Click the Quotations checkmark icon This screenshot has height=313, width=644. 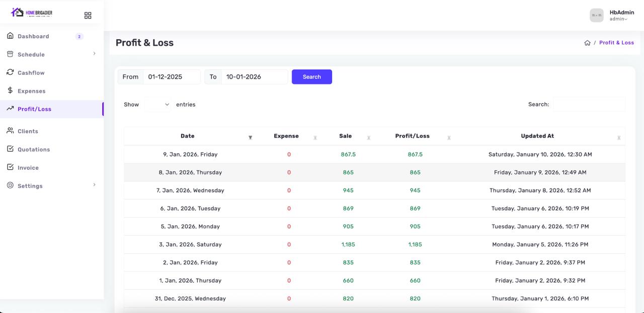pos(10,149)
